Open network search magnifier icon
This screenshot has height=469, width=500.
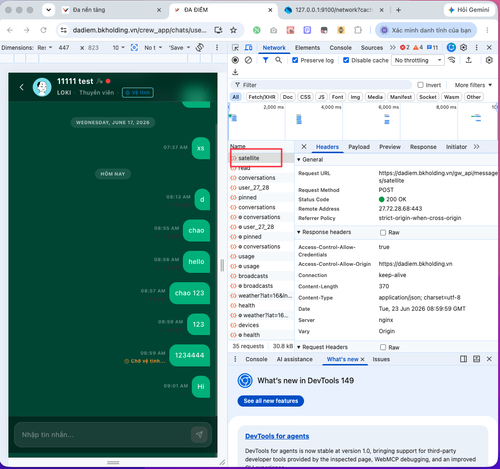click(x=278, y=60)
